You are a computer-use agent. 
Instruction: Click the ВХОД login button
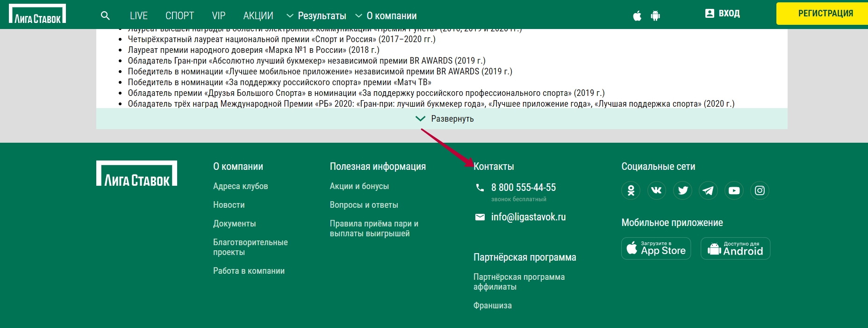[723, 14]
